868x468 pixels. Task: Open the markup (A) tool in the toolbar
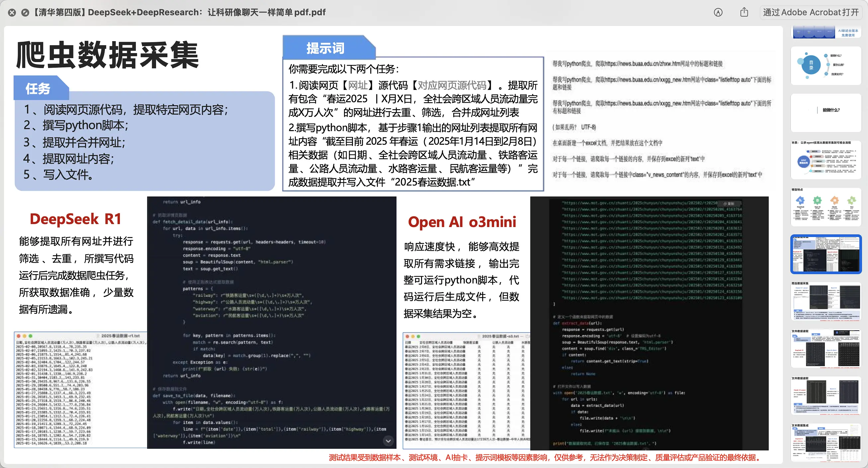[x=719, y=12]
